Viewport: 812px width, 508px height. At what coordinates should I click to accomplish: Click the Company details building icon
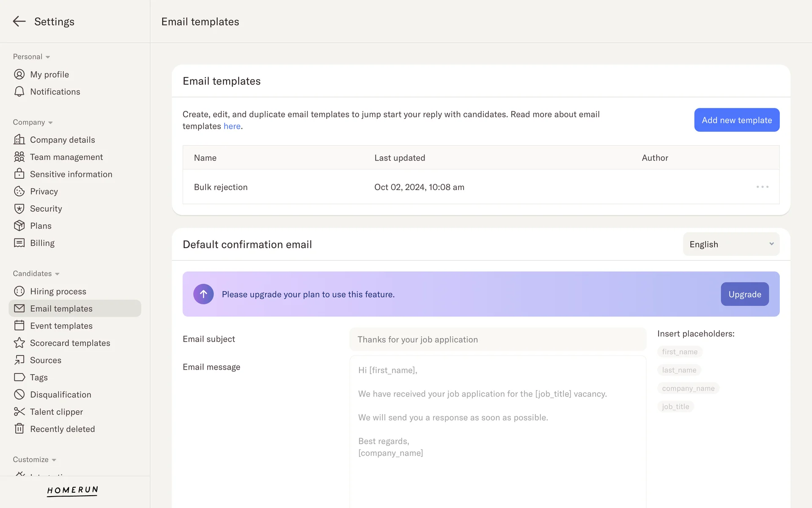pyautogui.click(x=19, y=140)
